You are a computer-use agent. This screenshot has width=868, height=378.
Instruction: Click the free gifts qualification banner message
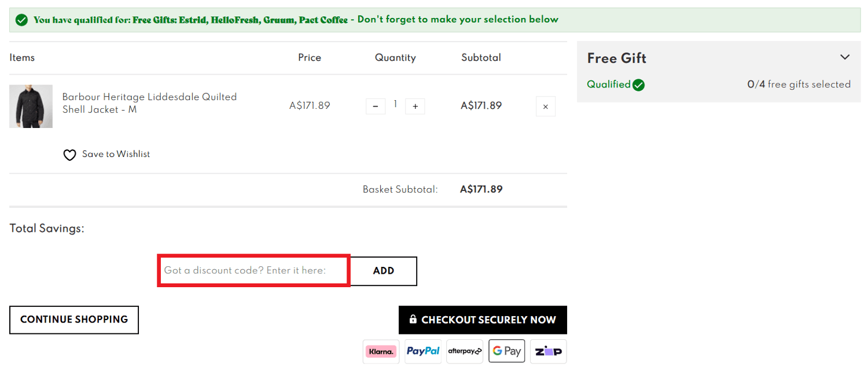pos(296,20)
